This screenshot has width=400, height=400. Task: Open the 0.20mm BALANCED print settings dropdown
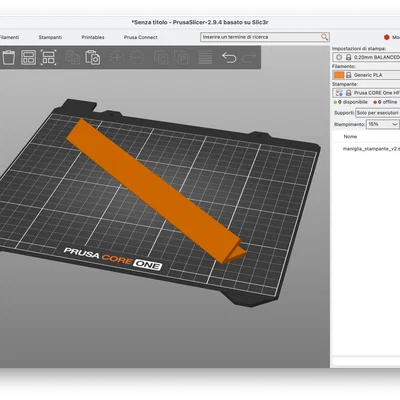tap(366, 57)
